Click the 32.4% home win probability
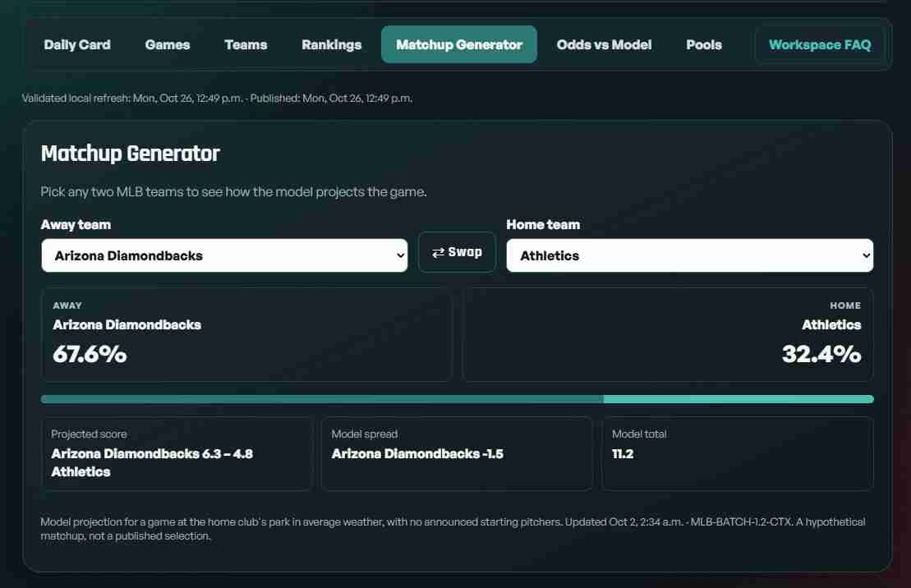911x588 pixels. [821, 355]
